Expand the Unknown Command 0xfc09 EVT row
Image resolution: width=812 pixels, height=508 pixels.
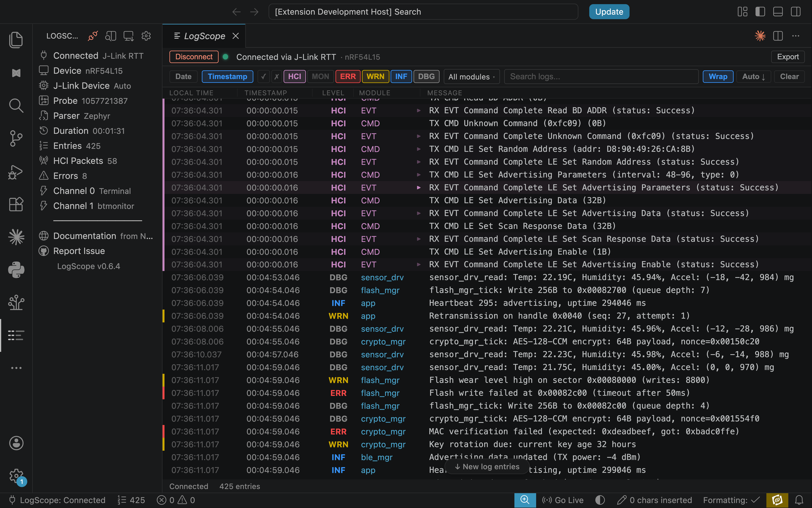point(419,136)
